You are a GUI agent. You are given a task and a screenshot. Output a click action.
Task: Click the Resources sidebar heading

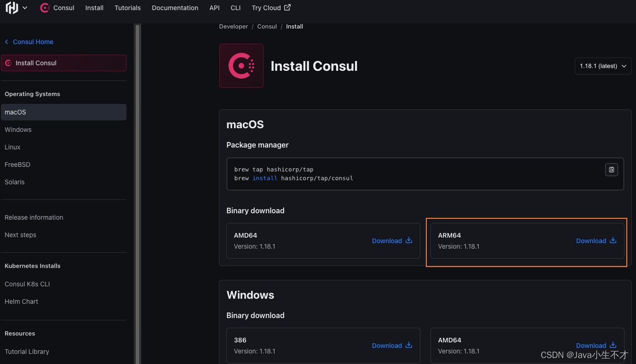(x=20, y=334)
